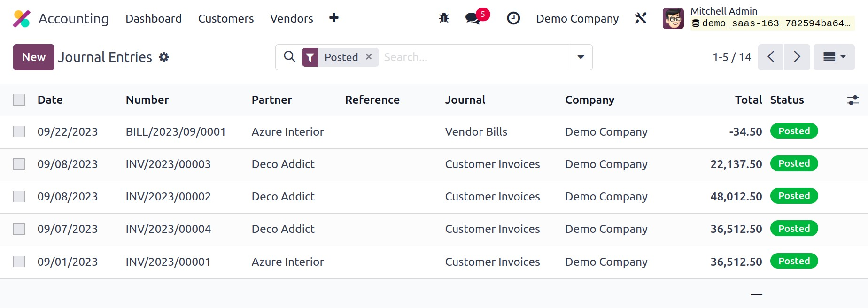Image resolution: width=868 pixels, height=308 pixels.
Task: Click the magnifying glass search icon
Action: [290, 57]
